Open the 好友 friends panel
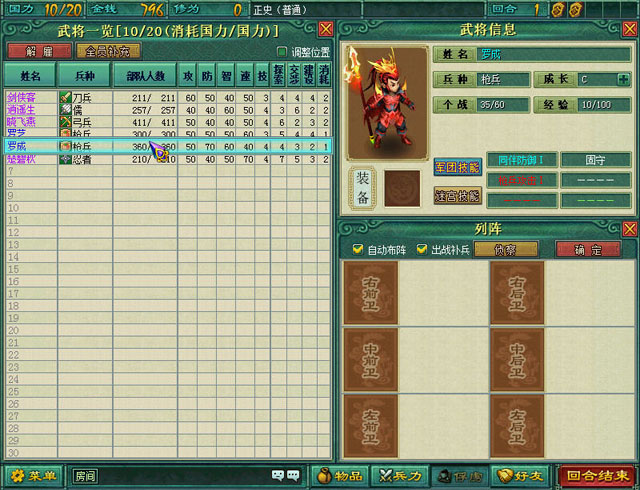This screenshot has height=490, width=640. click(x=520, y=476)
